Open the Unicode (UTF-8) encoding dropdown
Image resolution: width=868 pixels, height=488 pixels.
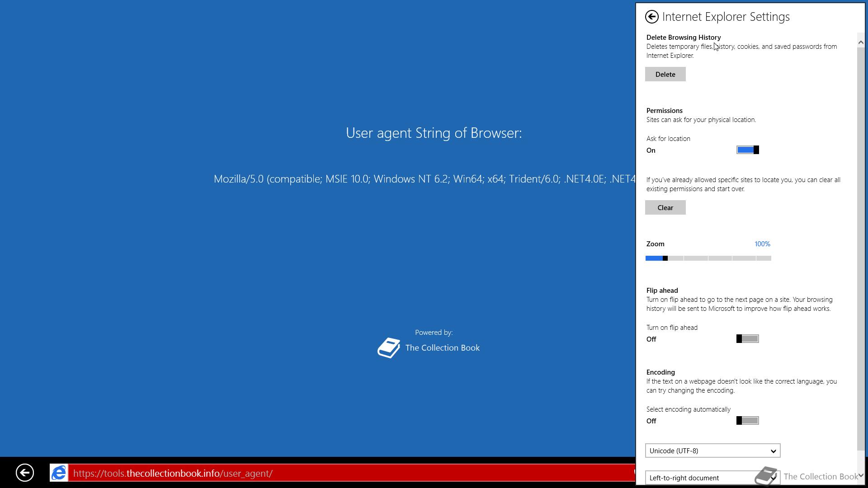coord(713,451)
